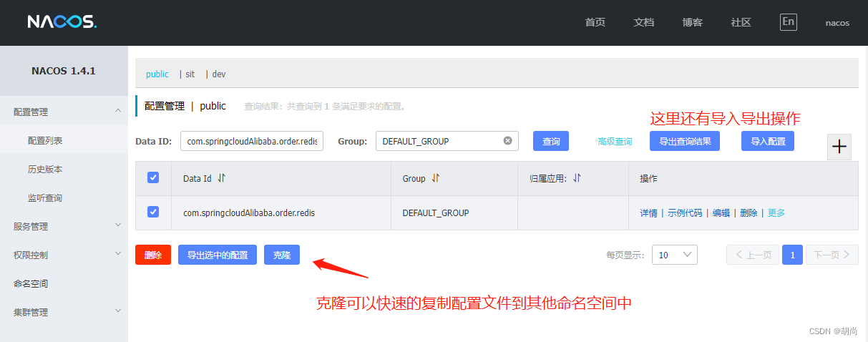
Task: Open 博客 in top navigation
Action: tap(693, 22)
